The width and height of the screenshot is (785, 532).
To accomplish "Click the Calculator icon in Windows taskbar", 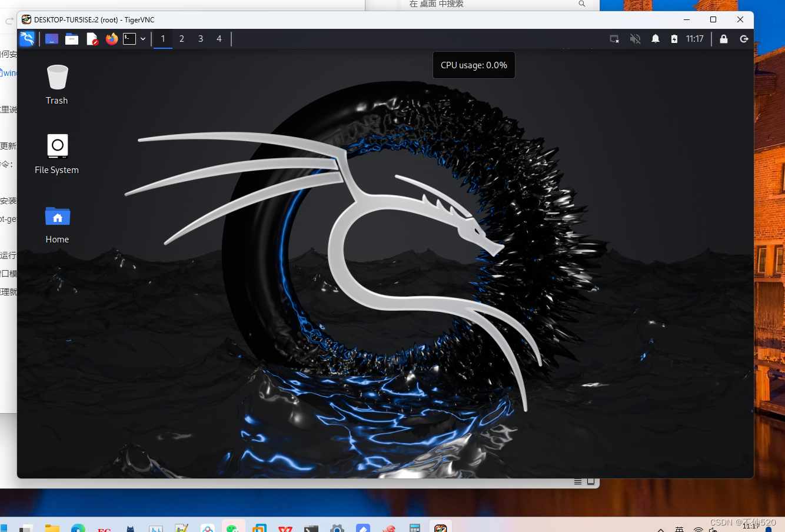I will click(x=415, y=528).
